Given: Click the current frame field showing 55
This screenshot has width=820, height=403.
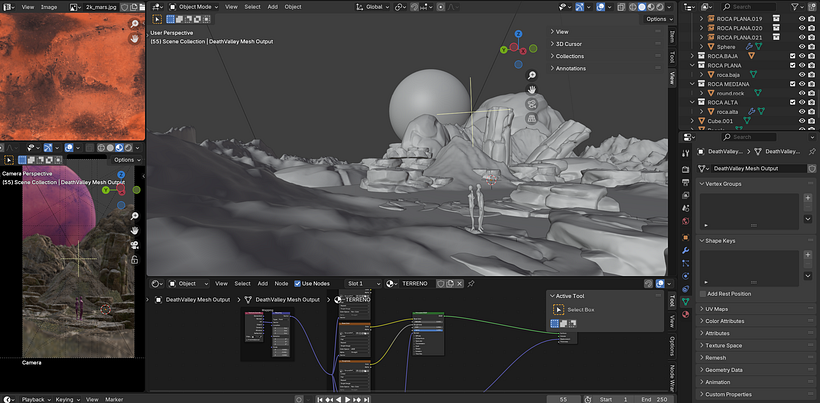Looking at the screenshot, I should click(x=563, y=399).
